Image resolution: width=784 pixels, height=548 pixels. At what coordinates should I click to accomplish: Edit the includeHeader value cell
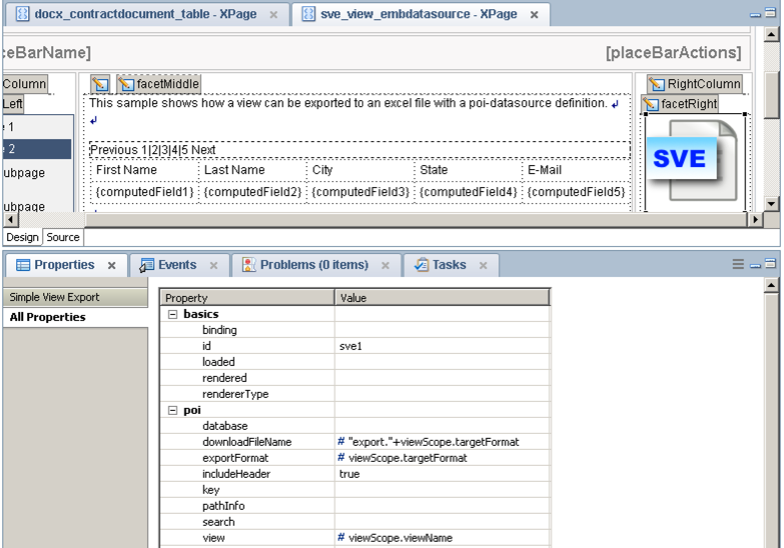click(x=440, y=474)
